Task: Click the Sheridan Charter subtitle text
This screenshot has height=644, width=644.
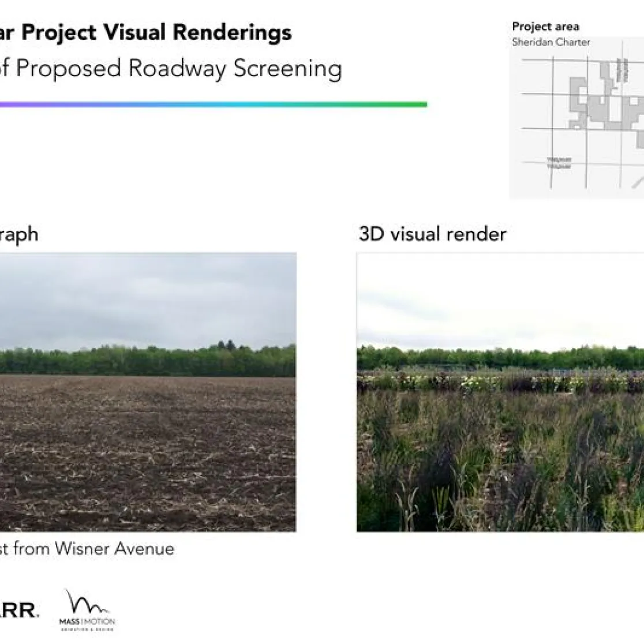Action: click(551, 42)
